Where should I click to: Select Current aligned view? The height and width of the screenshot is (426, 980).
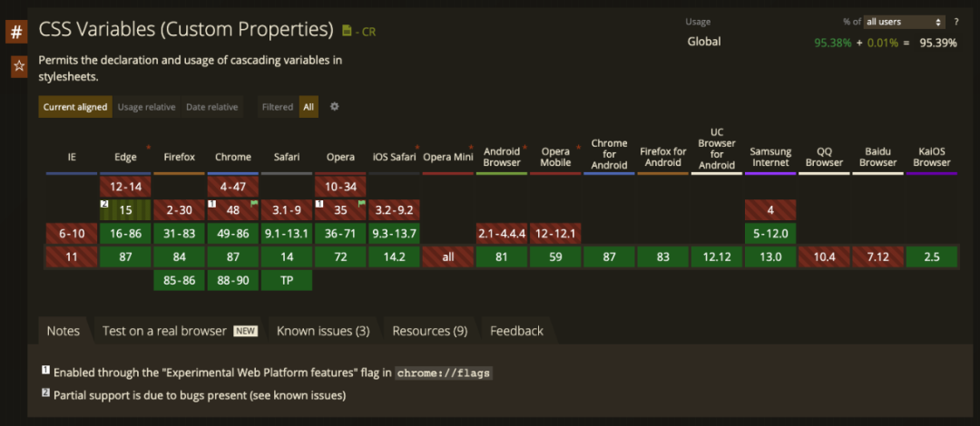75,107
